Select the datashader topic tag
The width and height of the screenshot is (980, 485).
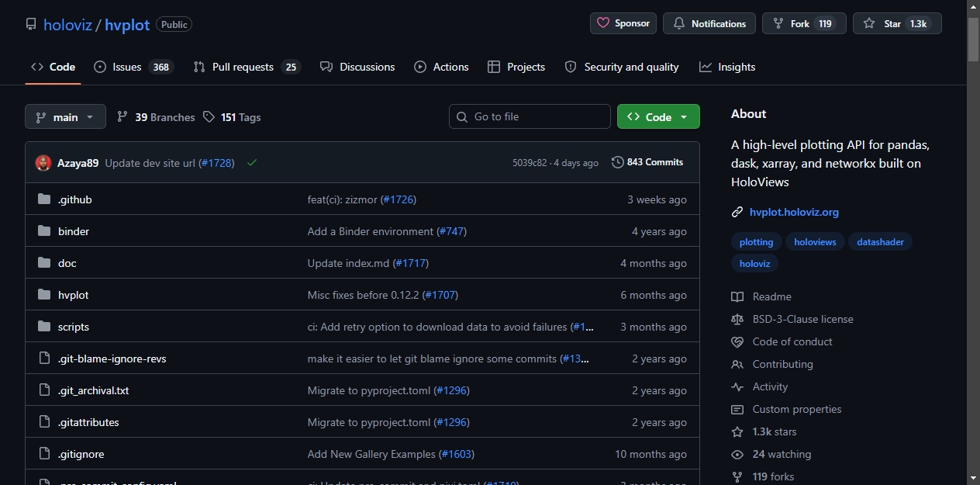[881, 242]
